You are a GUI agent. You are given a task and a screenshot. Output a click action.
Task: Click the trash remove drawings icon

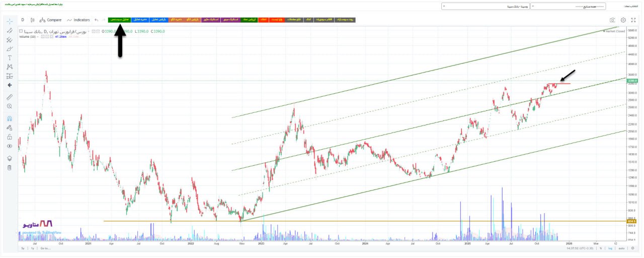pyautogui.click(x=9, y=167)
